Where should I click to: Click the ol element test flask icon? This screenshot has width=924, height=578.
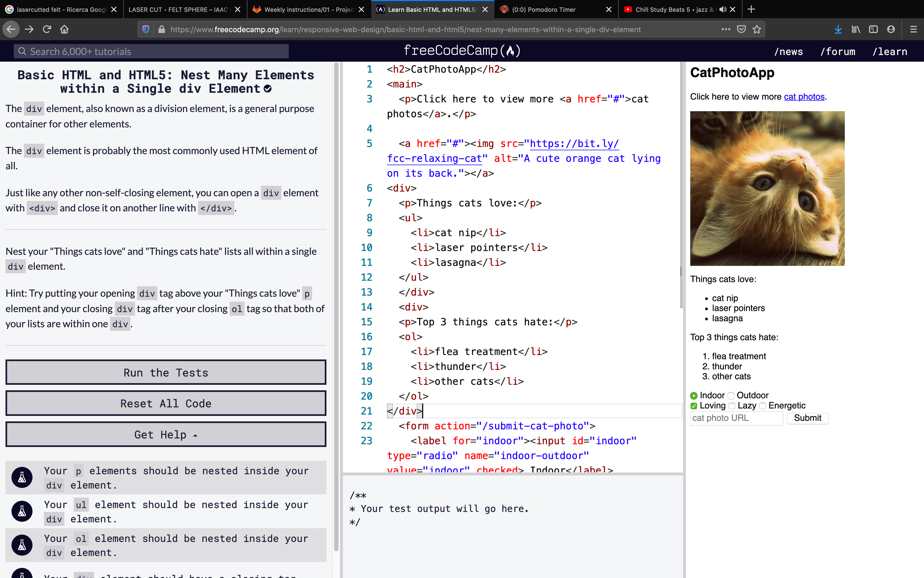click(22, 545)
